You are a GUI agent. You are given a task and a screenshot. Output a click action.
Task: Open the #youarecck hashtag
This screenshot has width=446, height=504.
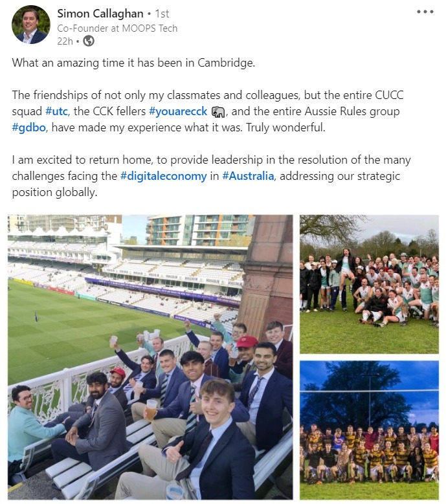178,111
